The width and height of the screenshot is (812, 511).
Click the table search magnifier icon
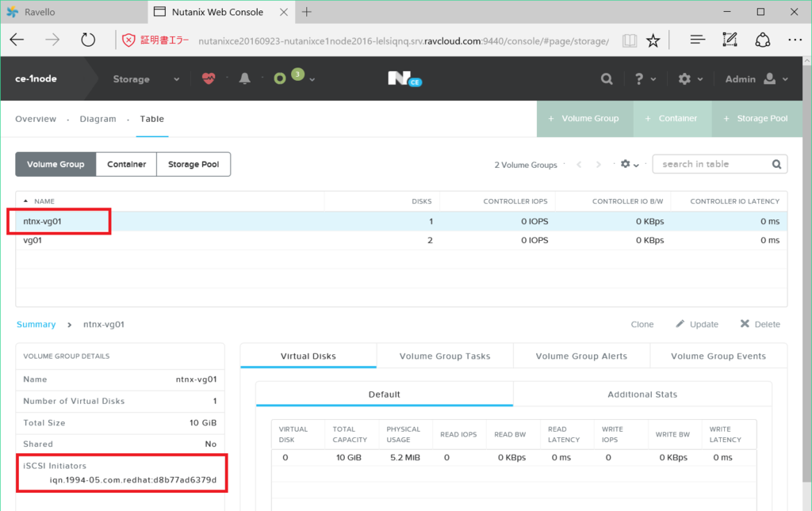(x=776, y=164)
